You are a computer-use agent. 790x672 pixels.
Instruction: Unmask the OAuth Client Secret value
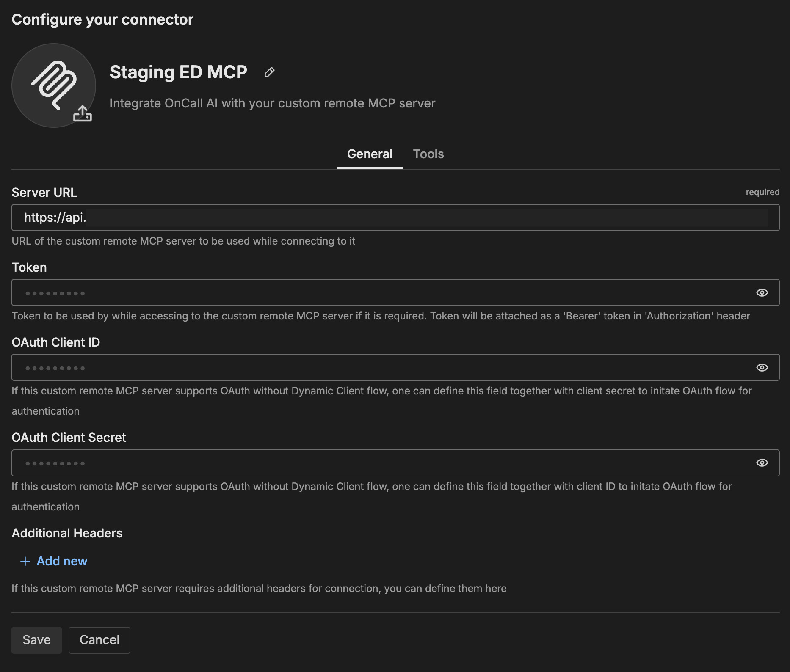pyautogui.click(x=762, y=463)
